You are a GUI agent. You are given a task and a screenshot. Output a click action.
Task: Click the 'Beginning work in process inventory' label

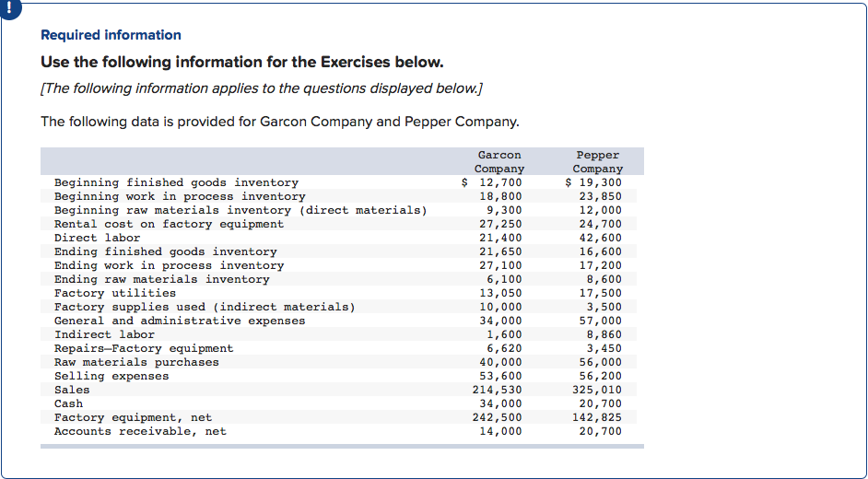(x=180, y=196)
